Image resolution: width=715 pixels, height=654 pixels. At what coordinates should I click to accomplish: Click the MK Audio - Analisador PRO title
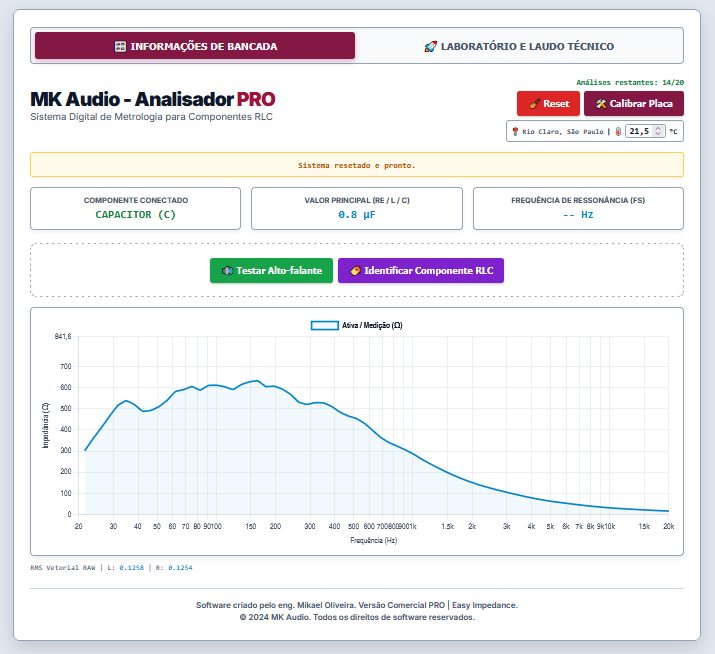(x=153, y=99)
